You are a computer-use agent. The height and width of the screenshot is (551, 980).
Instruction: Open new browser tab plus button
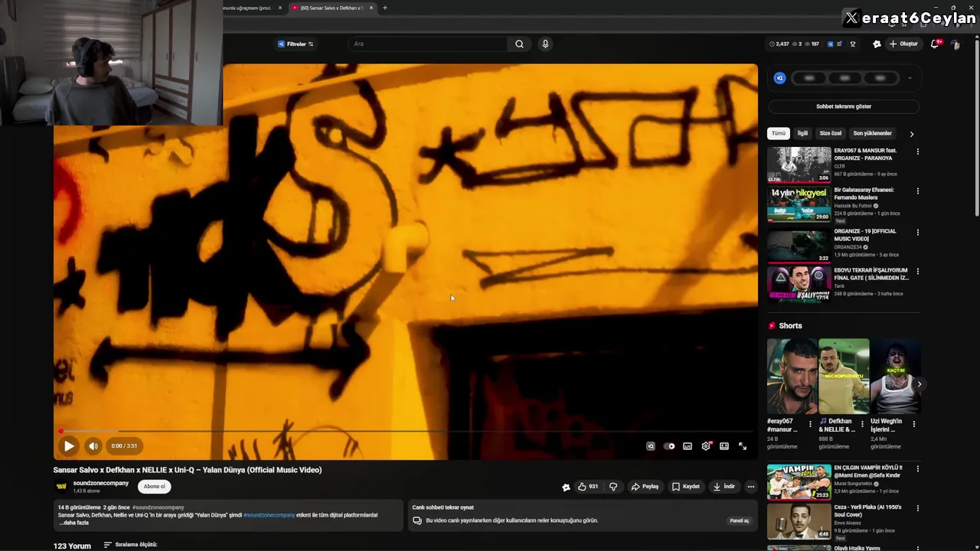point(385,8)
